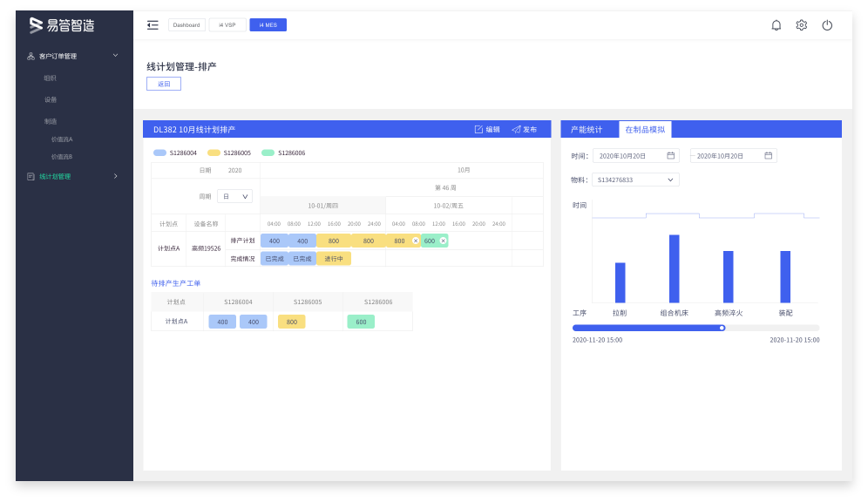Image resolution: width=868 pixels, height=502 pixels.
Task: Open the settings gear icon
Action: 801,25
